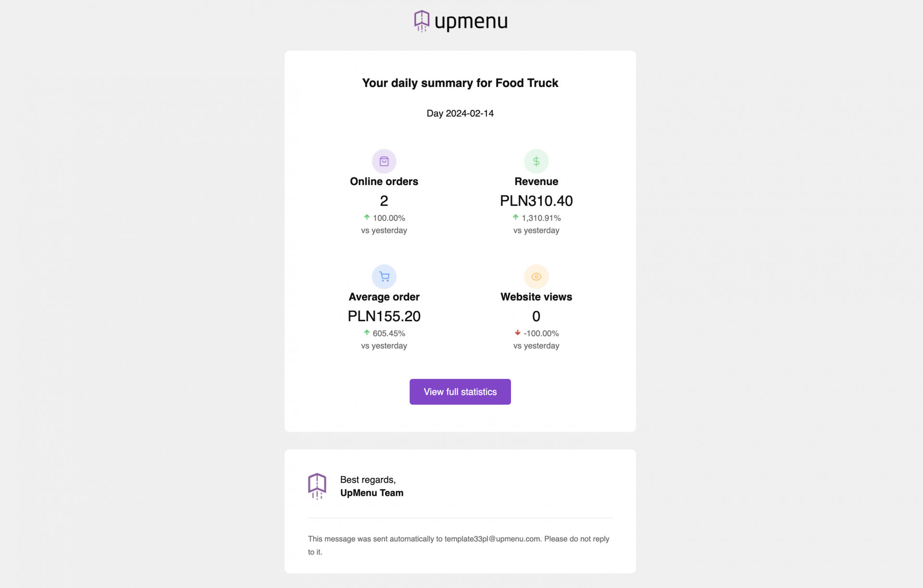Click the upmenu logo at top
Image resolution: width=923 pixels, height=588 pixels.
pyautogui.click(x=461, y=21)
